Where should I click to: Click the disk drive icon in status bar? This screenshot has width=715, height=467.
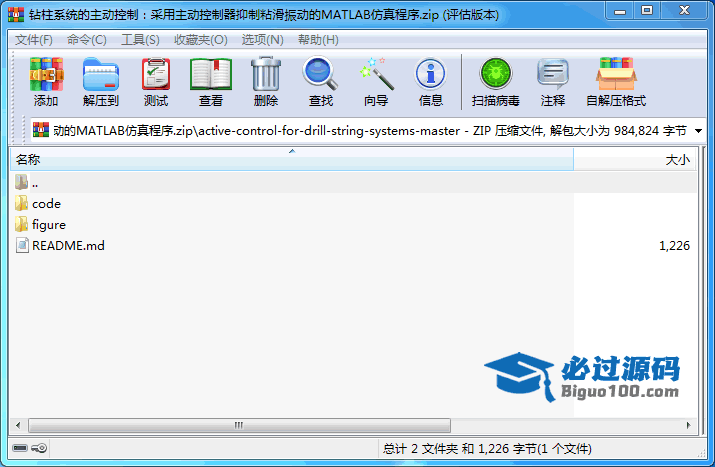click(20, 448)
